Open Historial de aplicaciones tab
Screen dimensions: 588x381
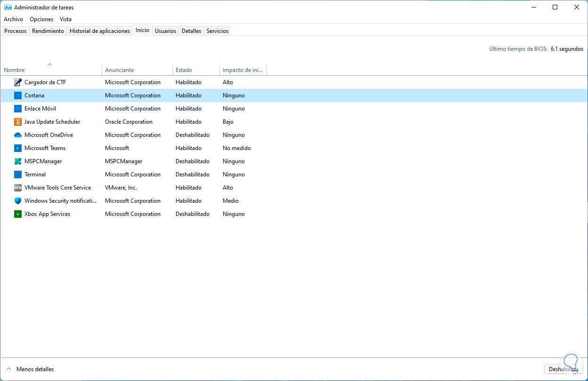(x=100, y=31)
